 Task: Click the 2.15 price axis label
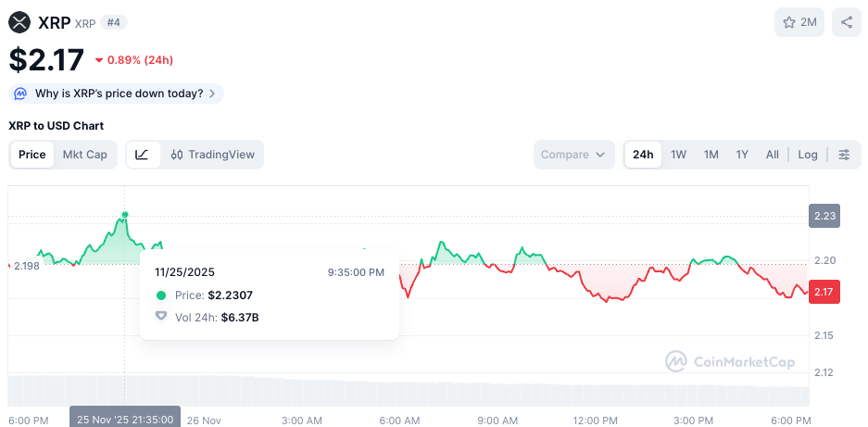[x=824, y=335]
